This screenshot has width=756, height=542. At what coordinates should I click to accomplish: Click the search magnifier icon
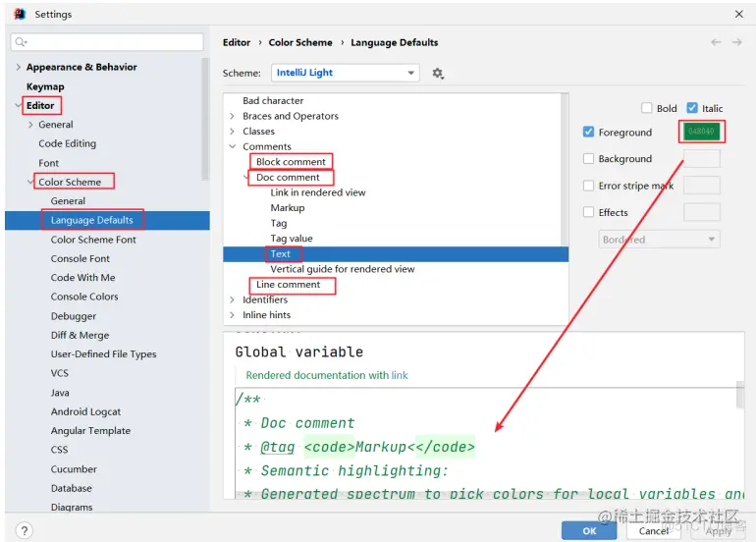21,42
